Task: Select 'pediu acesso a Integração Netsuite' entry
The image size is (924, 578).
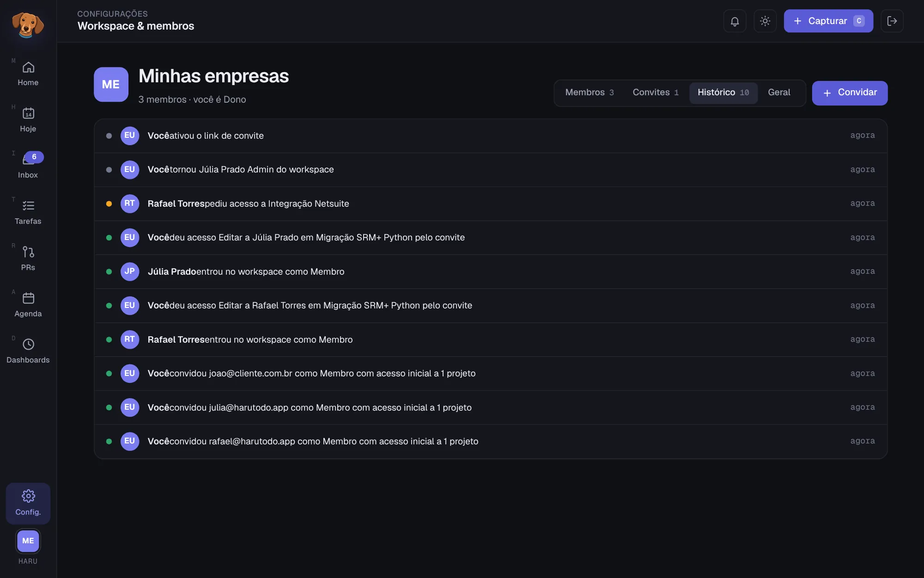Action: point(491,203)
